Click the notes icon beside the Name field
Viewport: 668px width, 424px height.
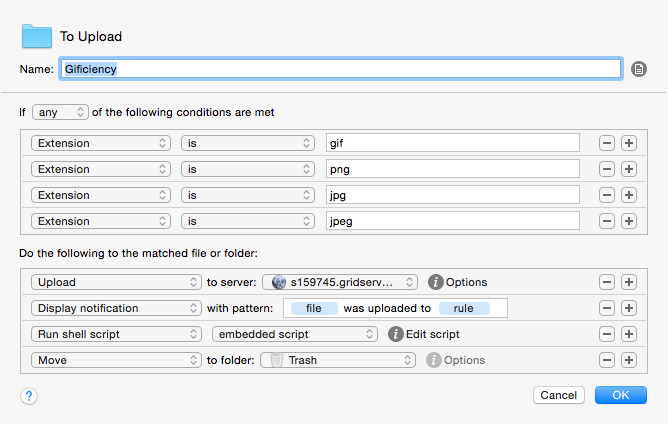pos(640,69)
